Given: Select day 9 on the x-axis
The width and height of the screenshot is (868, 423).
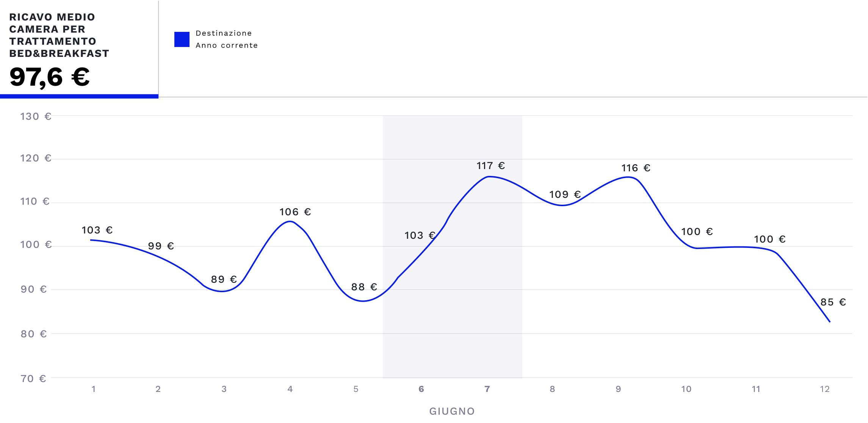Looking at the screenshot, I should pos(618,389).
